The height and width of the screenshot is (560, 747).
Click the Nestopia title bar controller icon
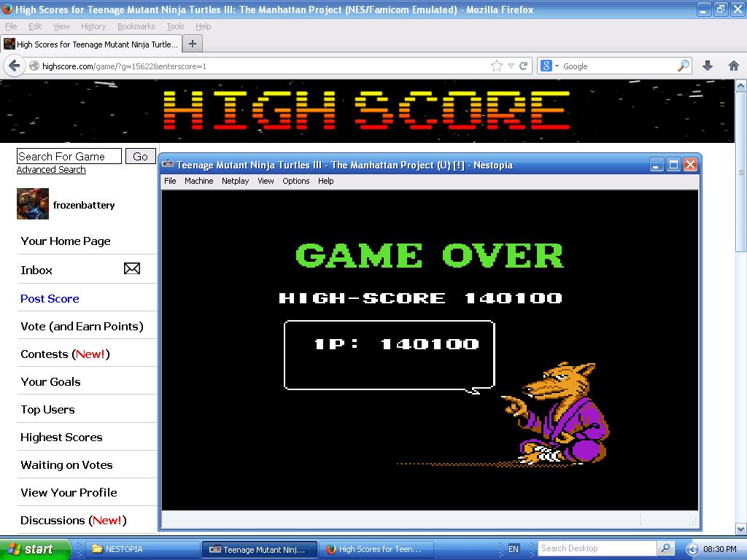point(168,165)
